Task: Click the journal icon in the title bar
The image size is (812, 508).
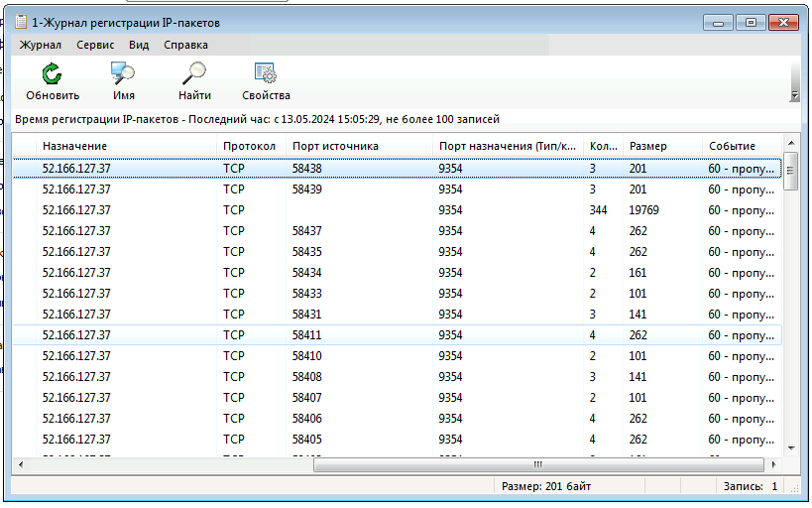Action: click(x=21, y=22)
